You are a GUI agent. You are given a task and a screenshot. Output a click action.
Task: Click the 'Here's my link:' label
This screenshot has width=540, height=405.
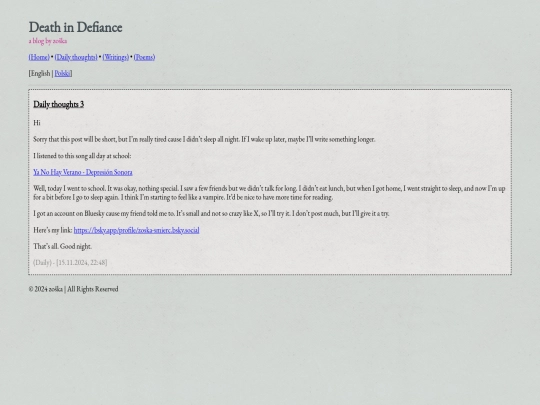click(x=53, y=230)
